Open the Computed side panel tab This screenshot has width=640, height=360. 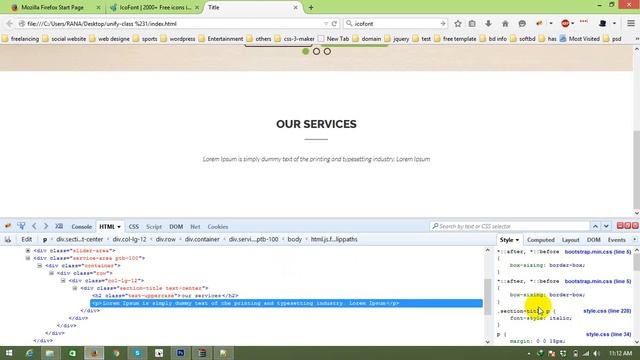[x=540, y=240]
